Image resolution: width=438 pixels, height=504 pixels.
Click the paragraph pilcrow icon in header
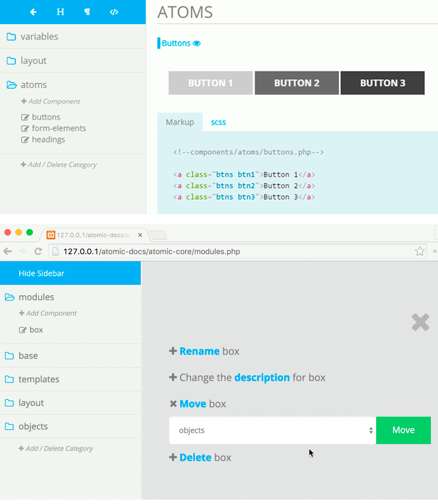coord(87,12)
